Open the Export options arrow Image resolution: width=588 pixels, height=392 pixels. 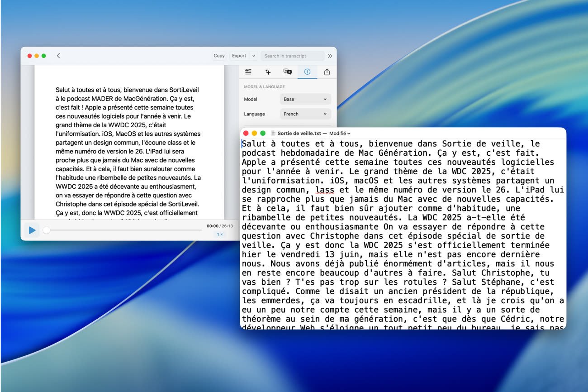tap(253, 56)
